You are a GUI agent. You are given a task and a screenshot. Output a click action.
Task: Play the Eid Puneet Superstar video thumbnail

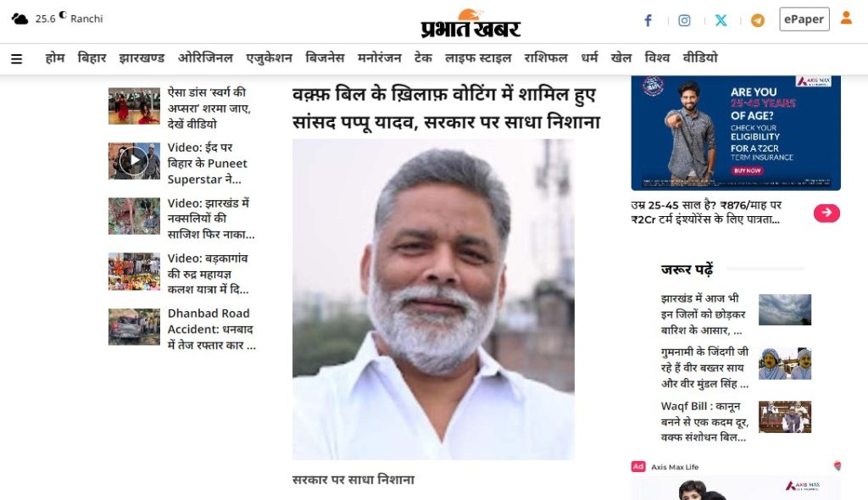(134, 161)
